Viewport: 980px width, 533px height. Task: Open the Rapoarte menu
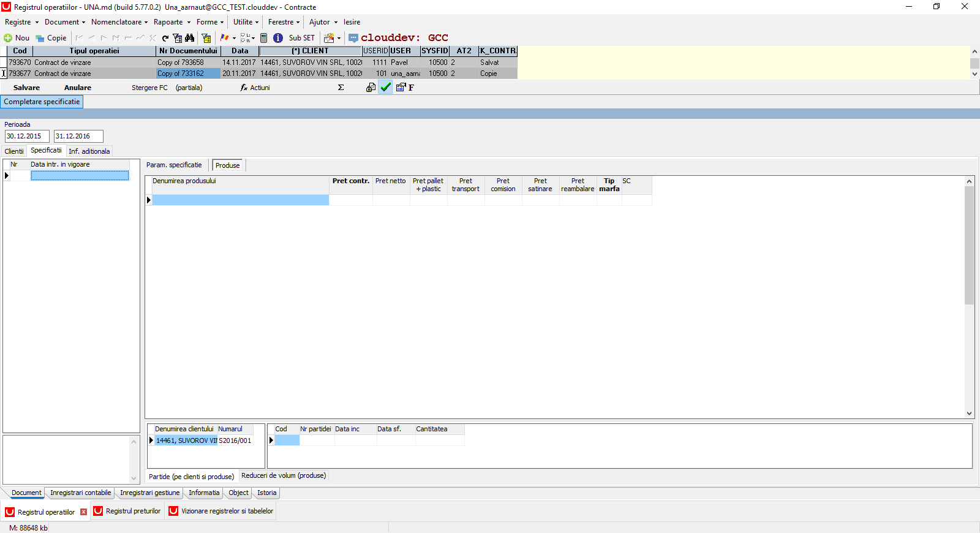click(172, 22)
